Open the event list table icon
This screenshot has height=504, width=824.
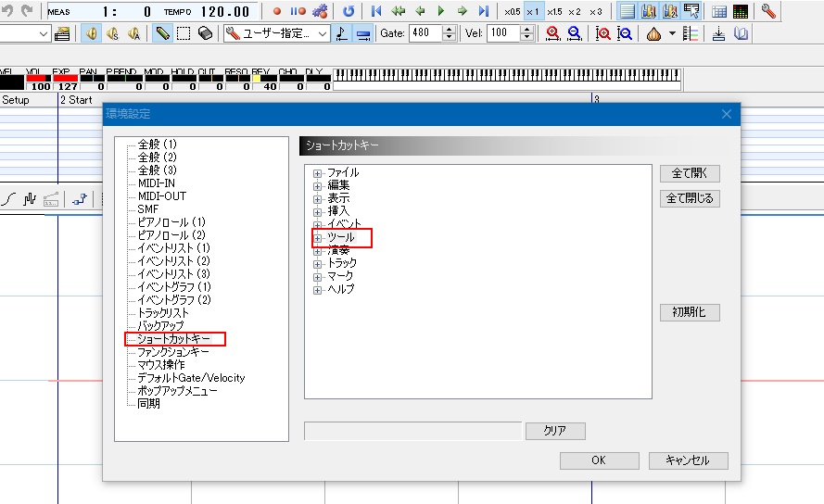(719, 11)
